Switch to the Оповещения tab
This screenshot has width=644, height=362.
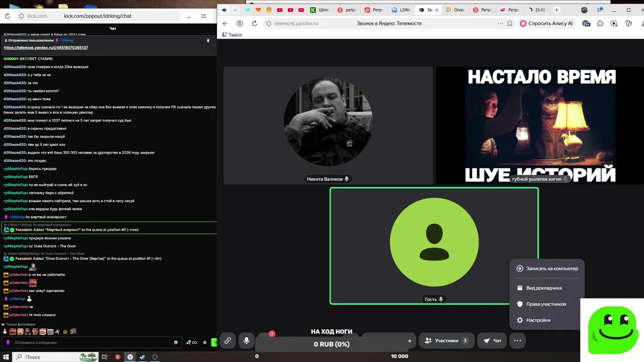[x=455, y=10]
